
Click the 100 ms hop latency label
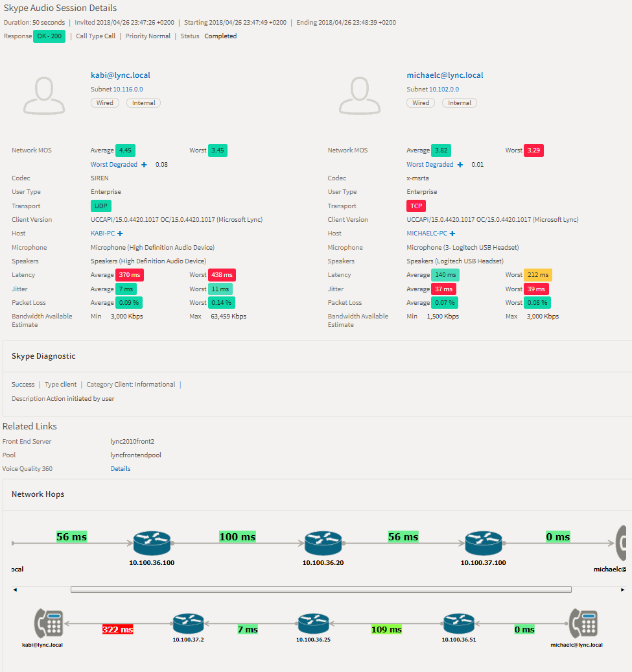point(237,536)
